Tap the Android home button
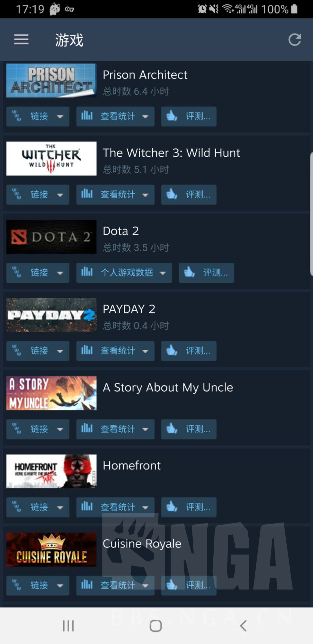Viewport: 313px width, 644px height. click(156, 626)
